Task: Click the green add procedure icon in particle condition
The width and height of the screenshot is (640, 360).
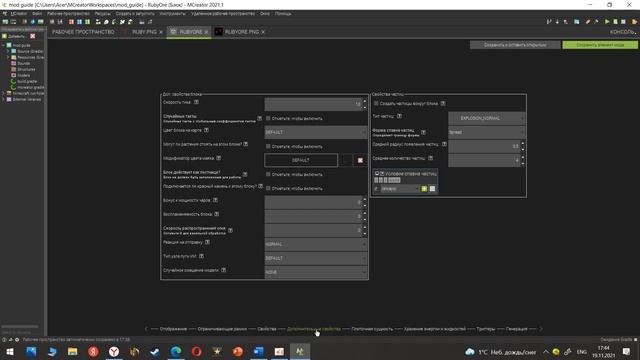Action: coord(424,189)
